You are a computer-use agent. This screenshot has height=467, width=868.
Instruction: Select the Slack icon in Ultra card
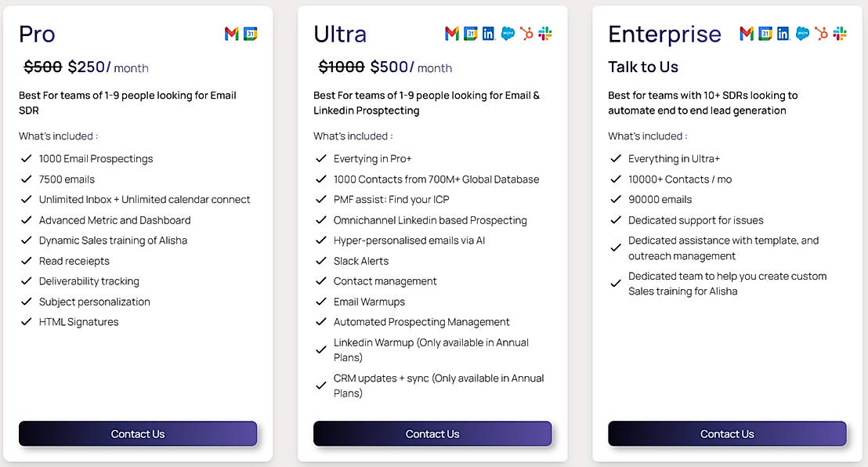click(545, 34)
